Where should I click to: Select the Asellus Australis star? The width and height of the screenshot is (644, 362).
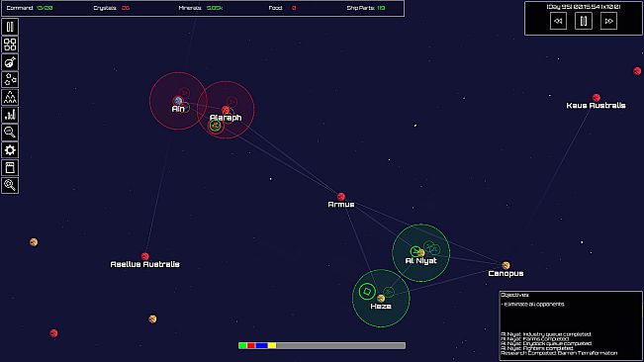pyautogui.click(x=145, y=256)
